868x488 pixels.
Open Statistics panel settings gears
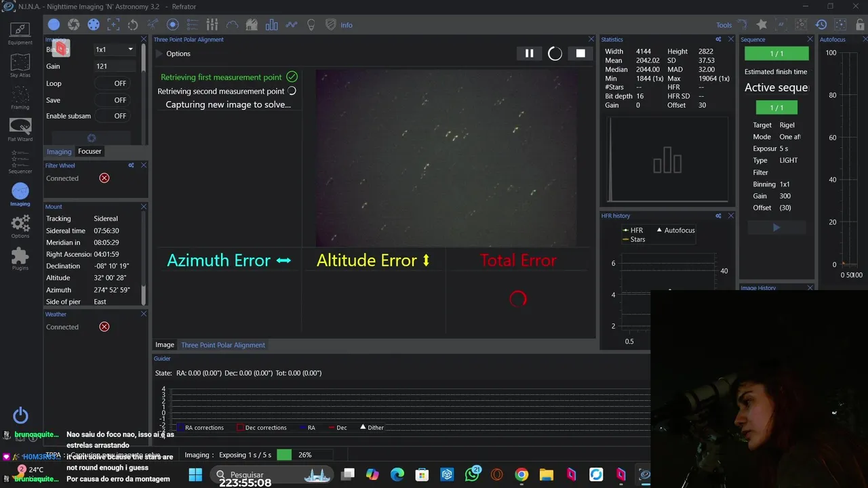[x=719, y=39]
